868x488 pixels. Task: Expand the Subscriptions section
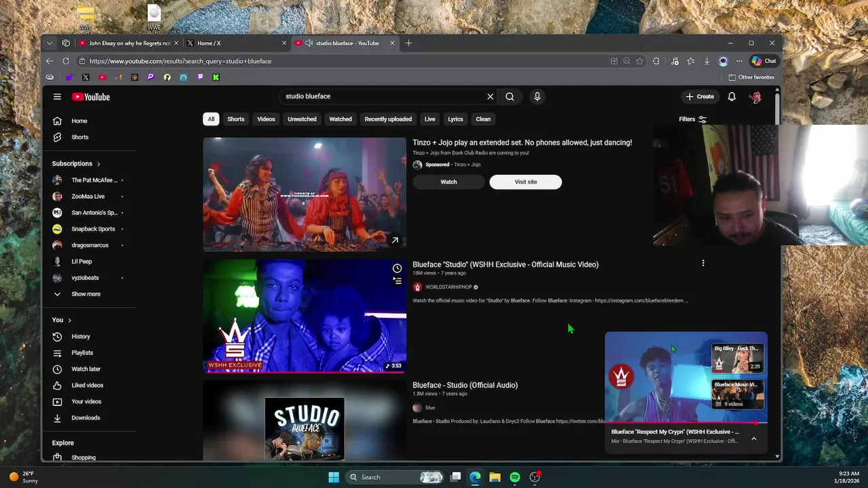(76, 163)
